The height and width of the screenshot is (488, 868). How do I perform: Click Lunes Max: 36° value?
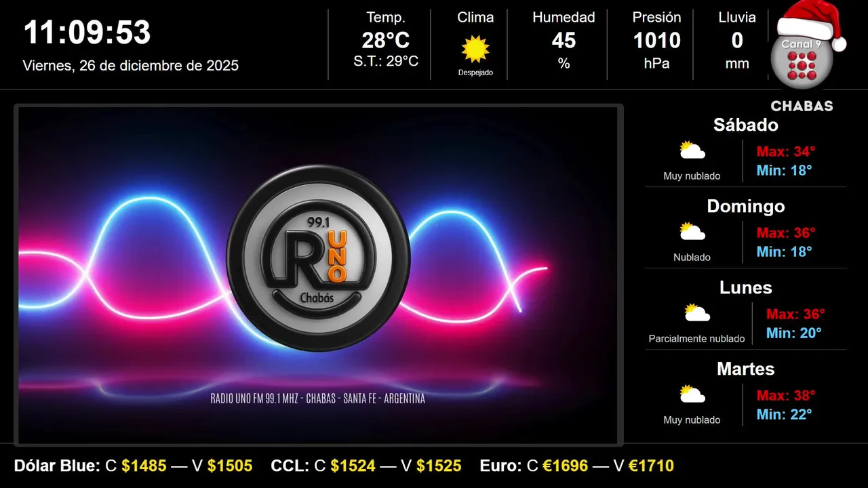[x=795, y=314]
